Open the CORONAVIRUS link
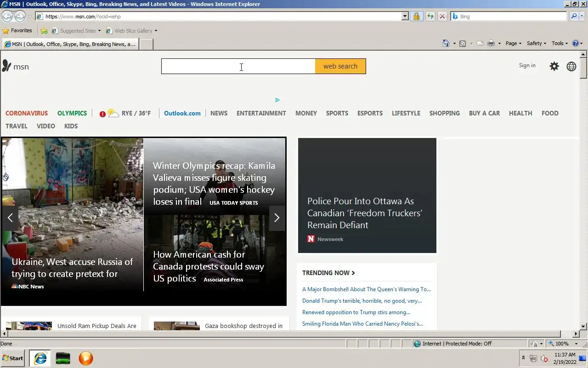Screen dimensions: 588x368 coord(27,113)
